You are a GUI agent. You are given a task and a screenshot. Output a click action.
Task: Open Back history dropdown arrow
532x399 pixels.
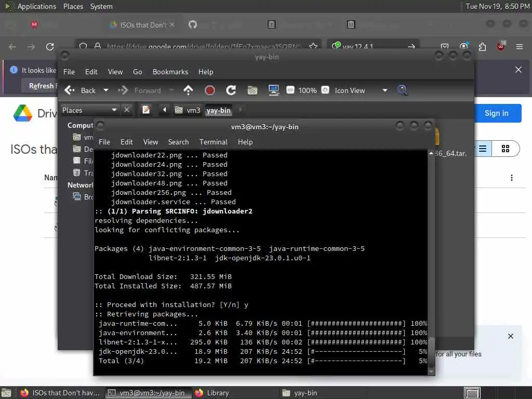pyautogui.click(x=106, y=90)
